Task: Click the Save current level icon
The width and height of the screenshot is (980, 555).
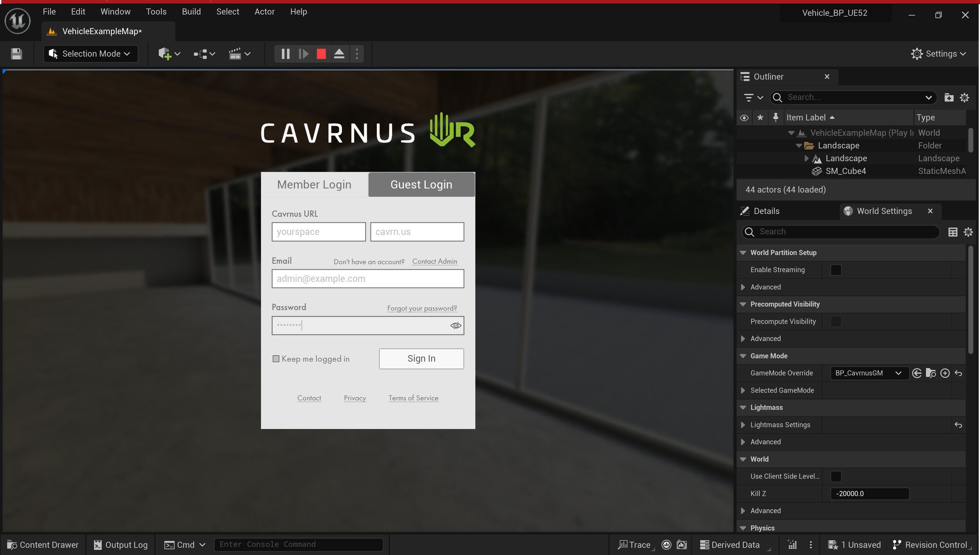Action: 16,54
